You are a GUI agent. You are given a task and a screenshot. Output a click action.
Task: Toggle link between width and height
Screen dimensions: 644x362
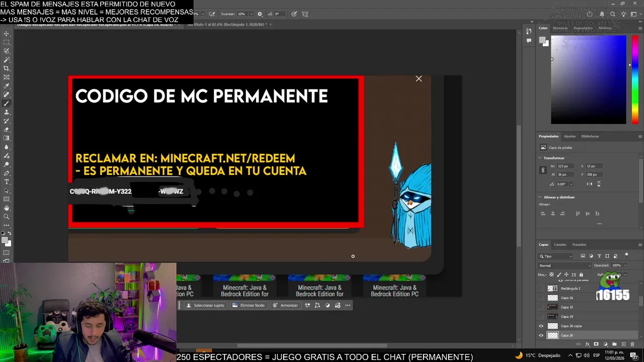[543, 170]
